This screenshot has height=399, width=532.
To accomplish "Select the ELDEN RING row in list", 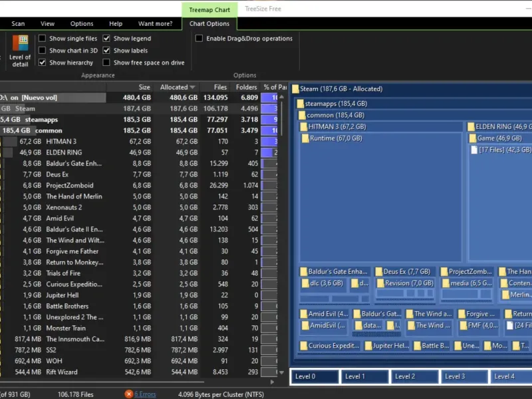I will [x=139, y=152].
